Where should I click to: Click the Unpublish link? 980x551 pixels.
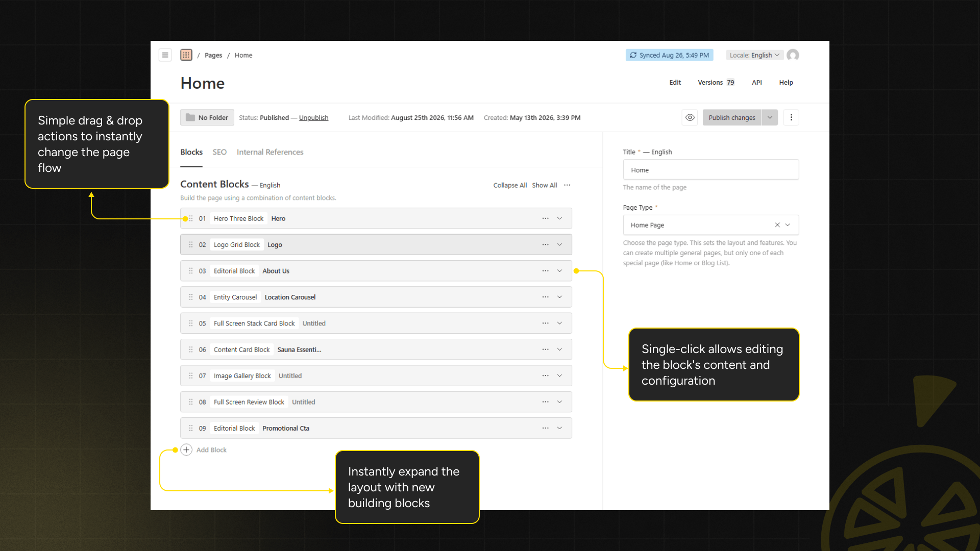click(x=313, y=117)
